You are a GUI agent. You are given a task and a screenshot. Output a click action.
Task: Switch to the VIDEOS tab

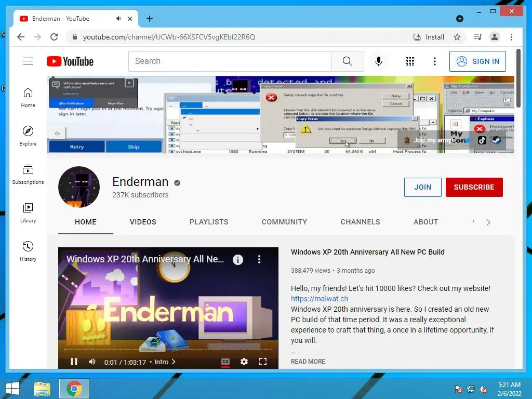pyautogui.click(x=143, y=222)
